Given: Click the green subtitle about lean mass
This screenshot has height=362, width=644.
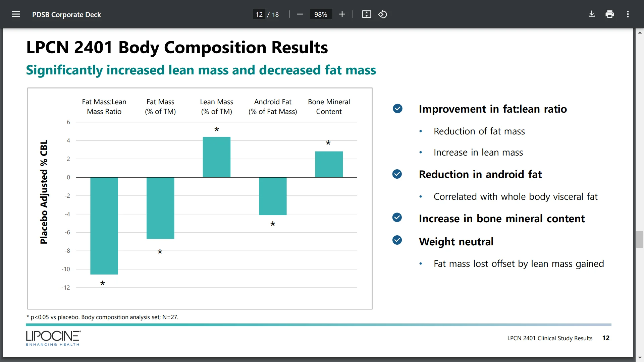Looking at the screenshot, I should (201, 70).
